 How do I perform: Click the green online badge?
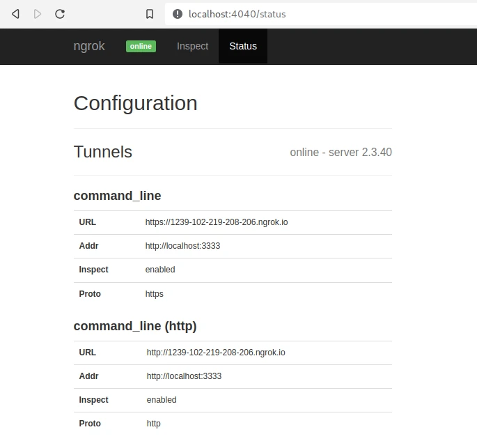pos(141,46)
